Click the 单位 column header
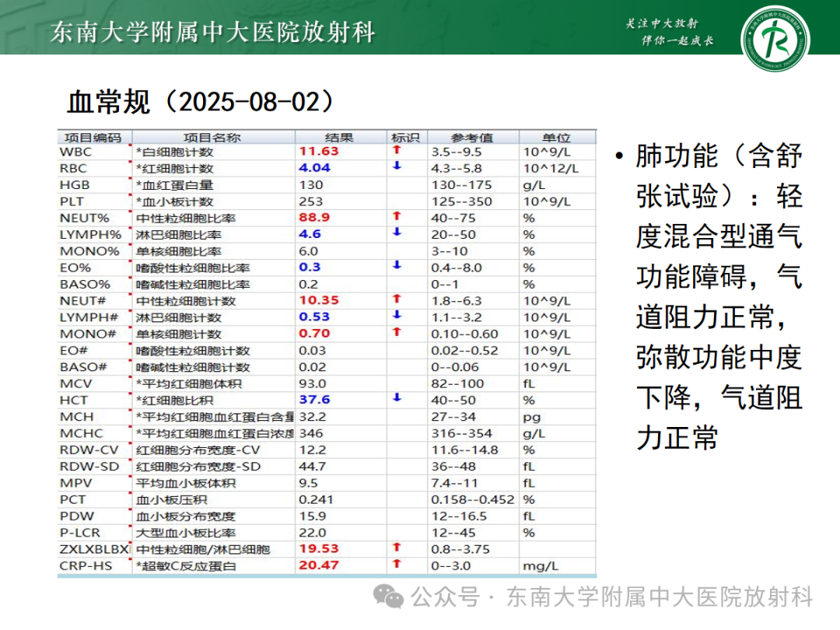 (544, 135)
